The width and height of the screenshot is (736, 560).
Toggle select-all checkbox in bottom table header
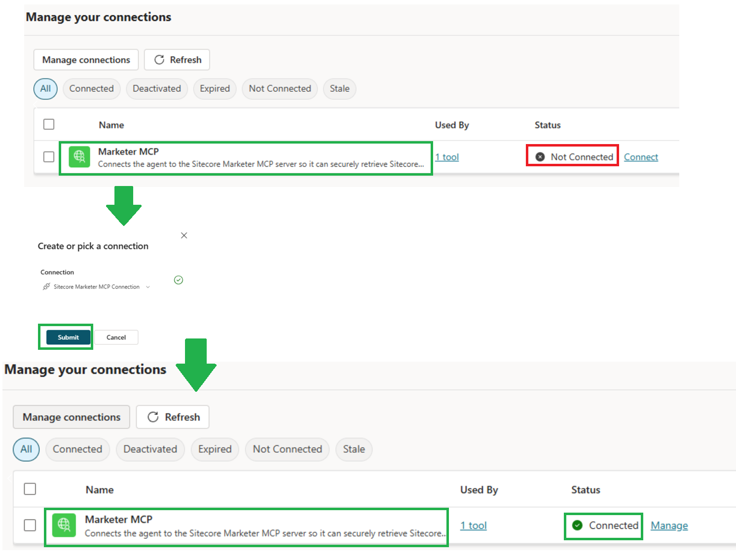[30, 489]
